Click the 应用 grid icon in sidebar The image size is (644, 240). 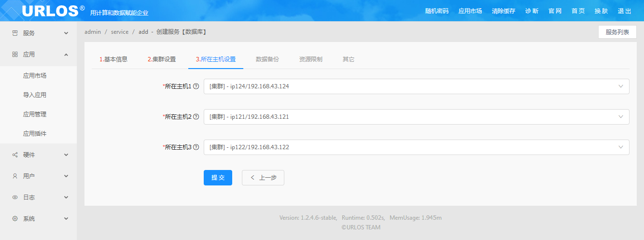[15, 55]
